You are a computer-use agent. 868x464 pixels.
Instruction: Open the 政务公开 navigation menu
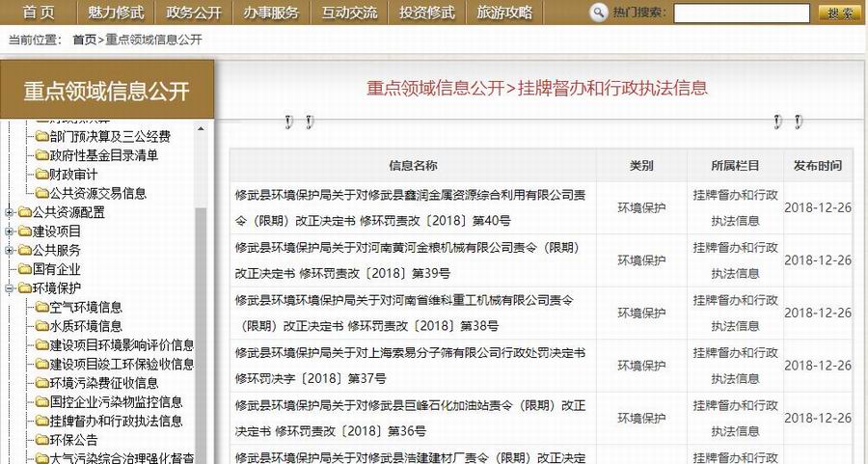point(194,13)
